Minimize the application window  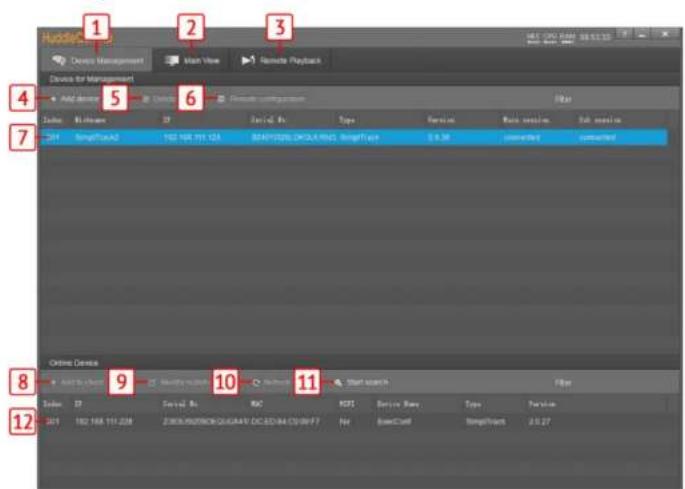[642, 34]
